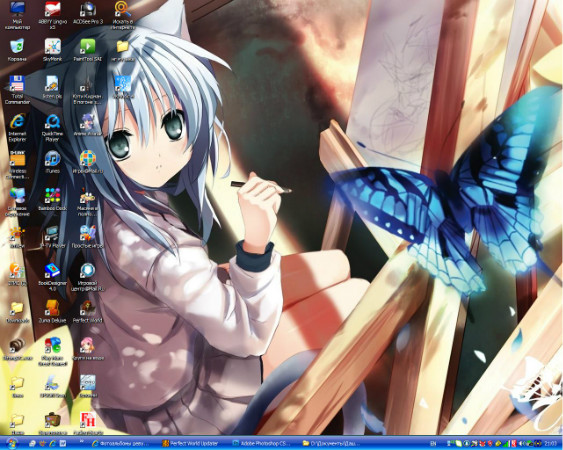Screen dimensions: 563x450
Task: Switch to the Perfect World Updater taskbar button
Action: tap(191, 444)
